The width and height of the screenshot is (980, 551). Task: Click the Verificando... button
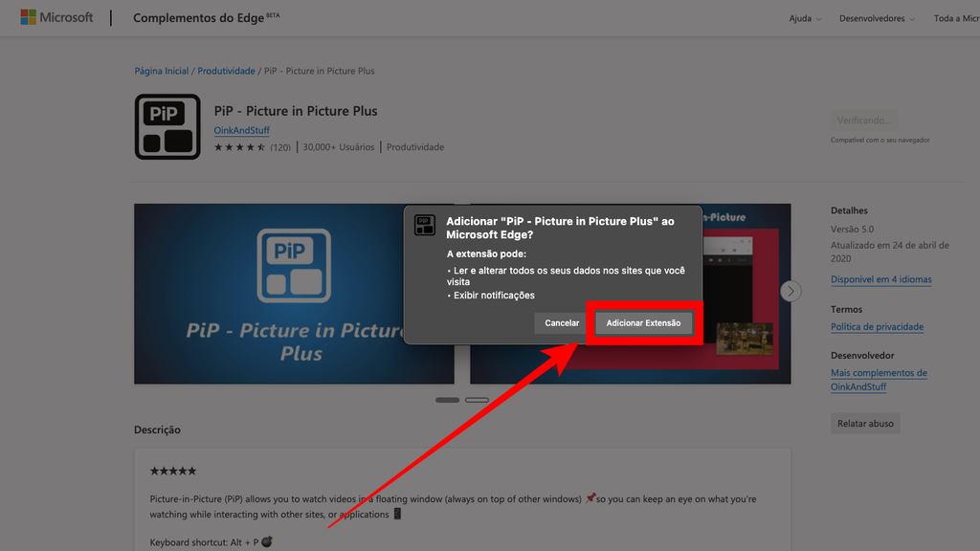[864, 120]
